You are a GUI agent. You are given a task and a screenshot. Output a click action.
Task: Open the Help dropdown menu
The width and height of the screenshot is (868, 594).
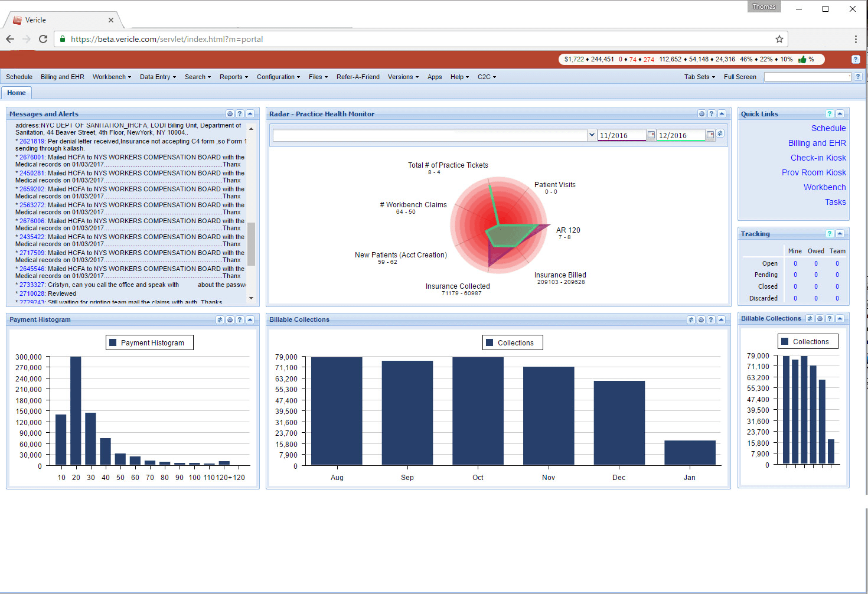459,77
